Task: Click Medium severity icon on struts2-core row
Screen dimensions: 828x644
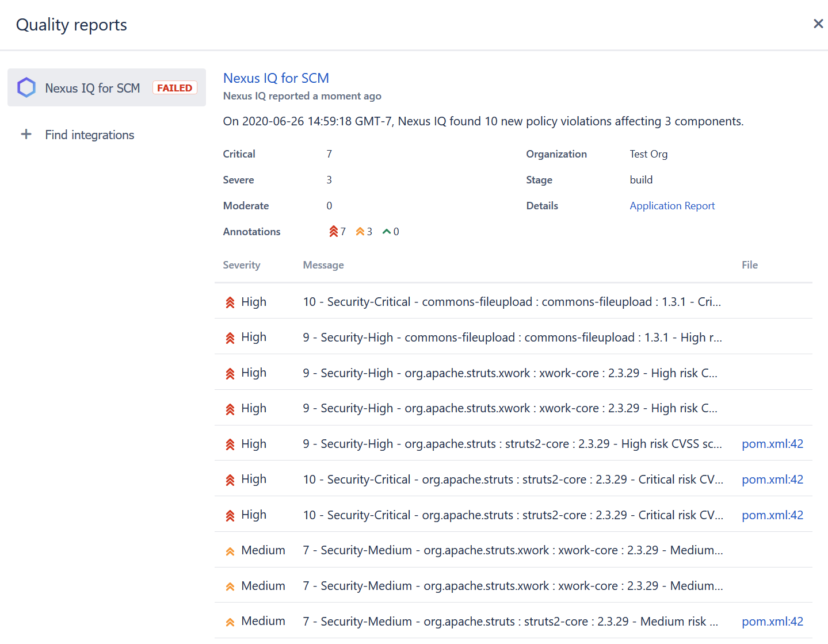Action: (x=230, y=622)
